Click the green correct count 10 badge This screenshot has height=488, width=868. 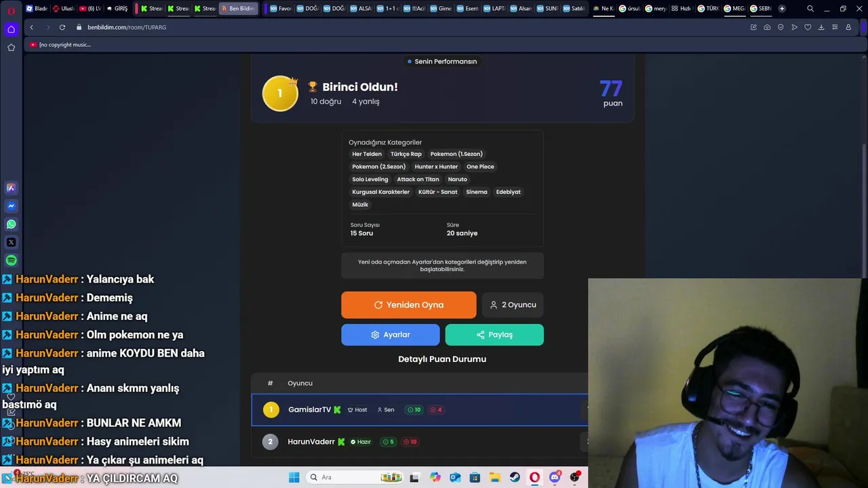[414, 410]
